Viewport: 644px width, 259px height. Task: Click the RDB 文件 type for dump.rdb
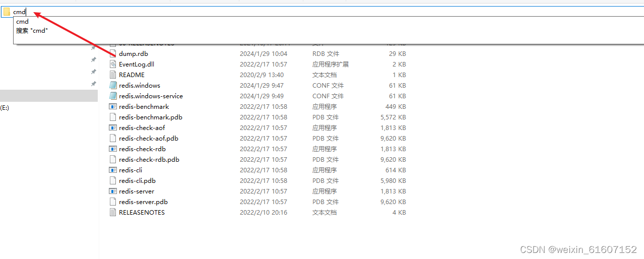click(x=326, y=53)
